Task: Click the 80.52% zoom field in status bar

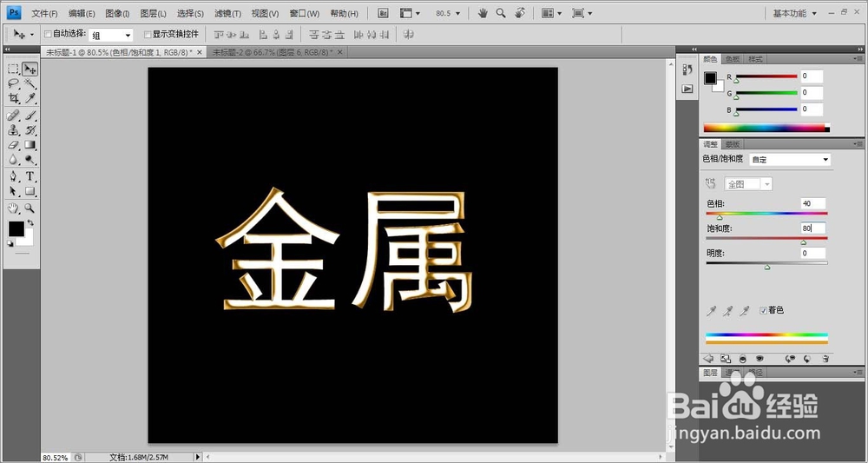Action: tap(56, 458)
